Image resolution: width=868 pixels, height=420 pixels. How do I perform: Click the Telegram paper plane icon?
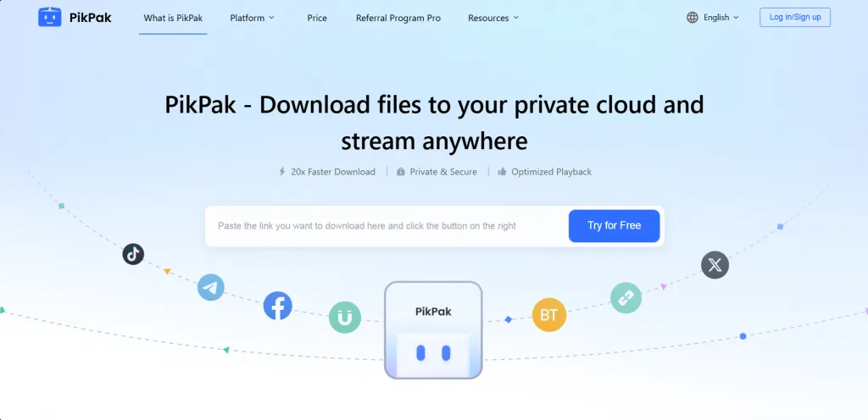(211, 287)
